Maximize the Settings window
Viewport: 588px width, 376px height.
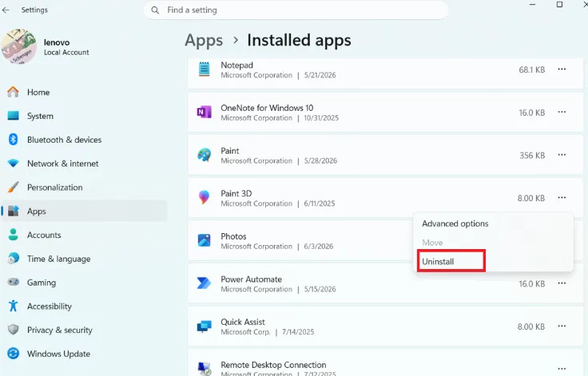(x=559, y=5)
